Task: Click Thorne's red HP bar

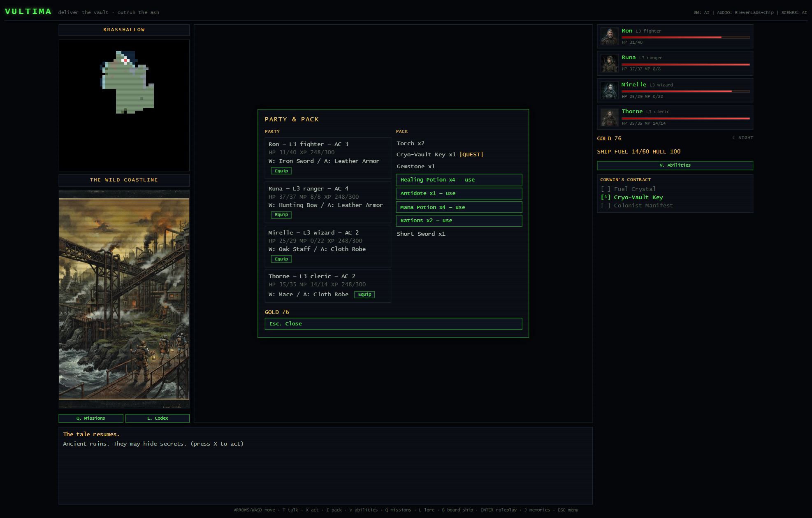Action: point(686,118)
